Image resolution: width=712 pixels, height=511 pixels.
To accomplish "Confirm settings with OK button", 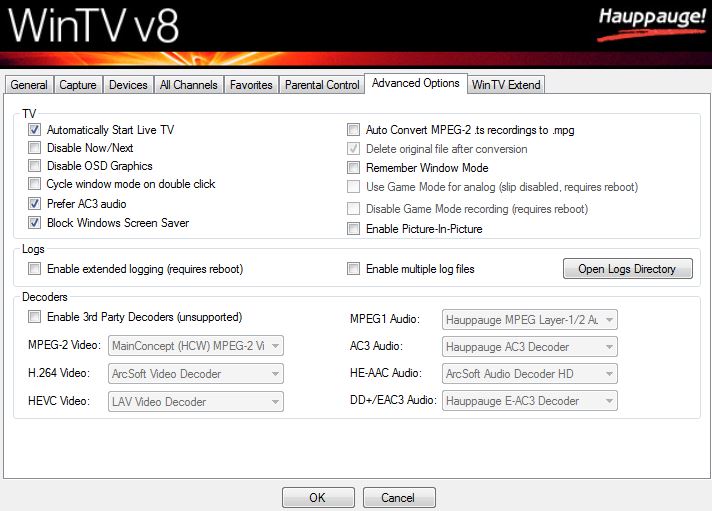I will click(318, 498).
